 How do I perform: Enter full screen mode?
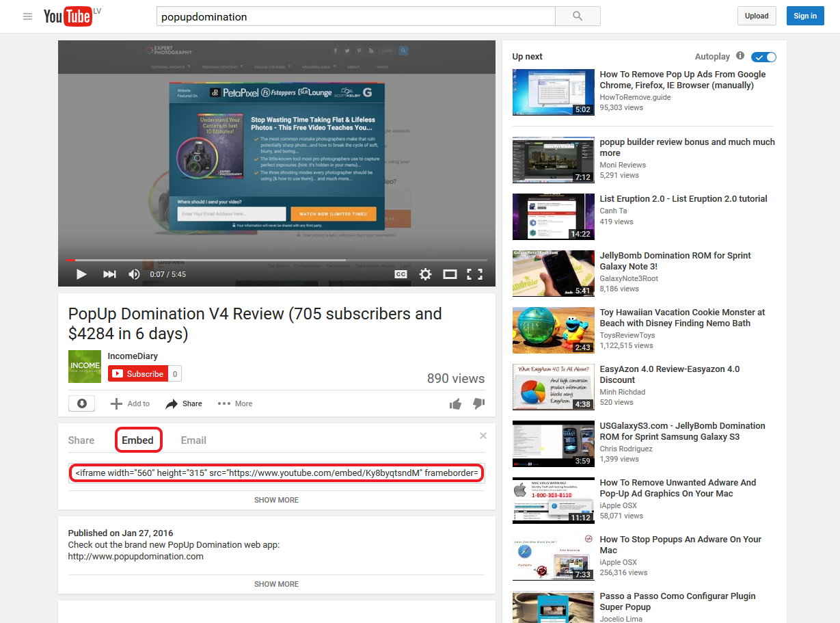click(x=474, y=274)
